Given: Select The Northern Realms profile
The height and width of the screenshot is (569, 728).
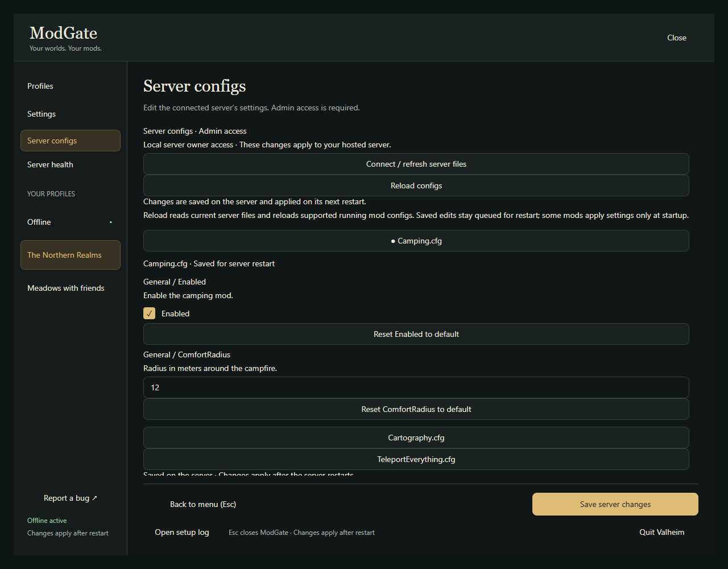Looking at the screenshot, I should click(71, 255).
